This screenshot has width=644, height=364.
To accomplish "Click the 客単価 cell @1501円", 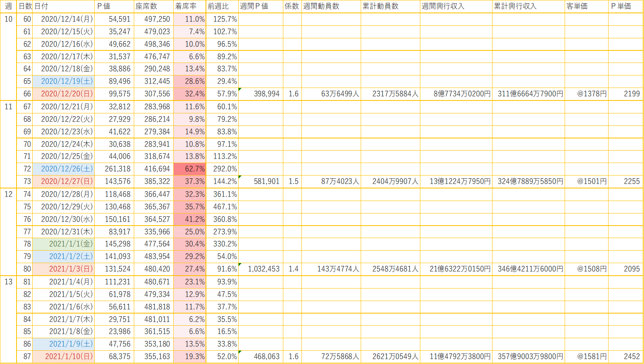I will click(x=587, y=182).
